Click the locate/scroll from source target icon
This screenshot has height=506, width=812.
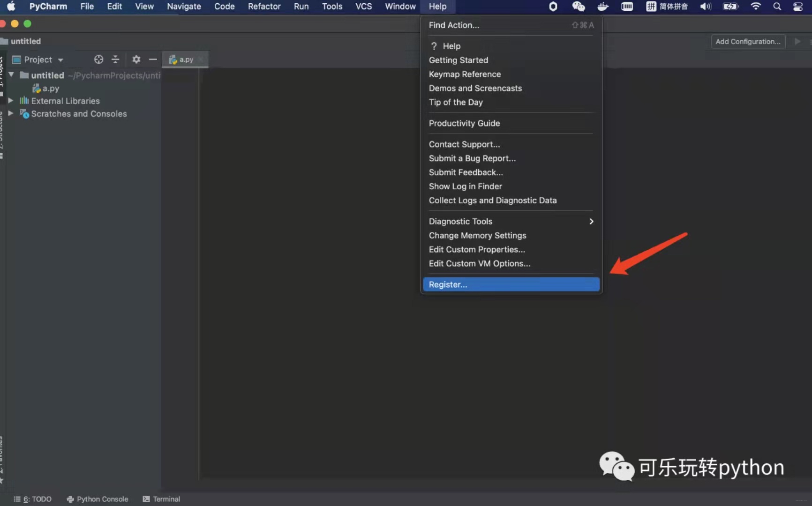(x=98, y=60)
